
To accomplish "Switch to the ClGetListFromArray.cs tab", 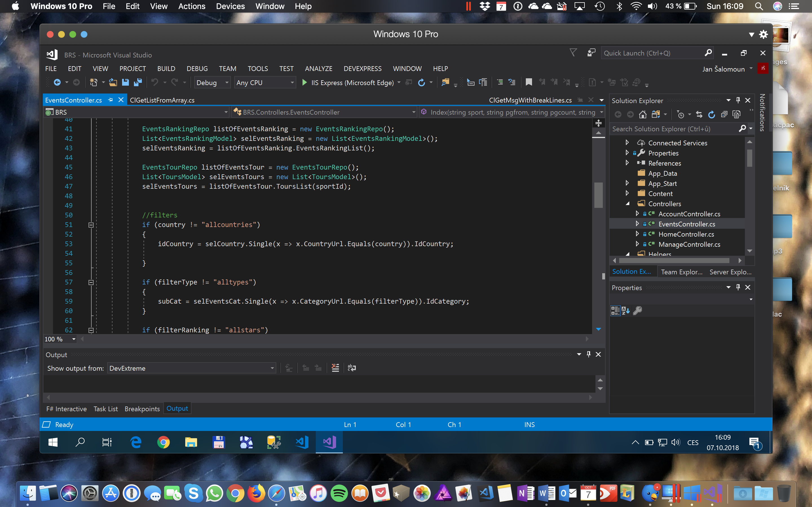I will click(x=162, y=100).
